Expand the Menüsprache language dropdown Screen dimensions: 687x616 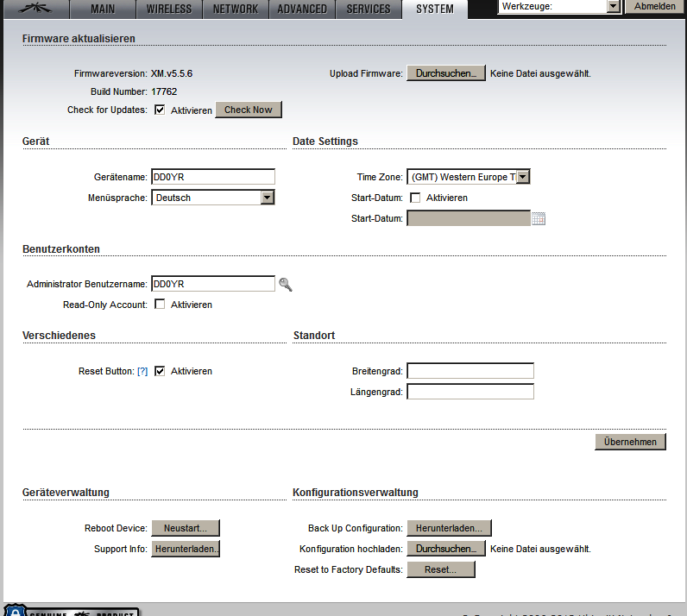[213, 198]
